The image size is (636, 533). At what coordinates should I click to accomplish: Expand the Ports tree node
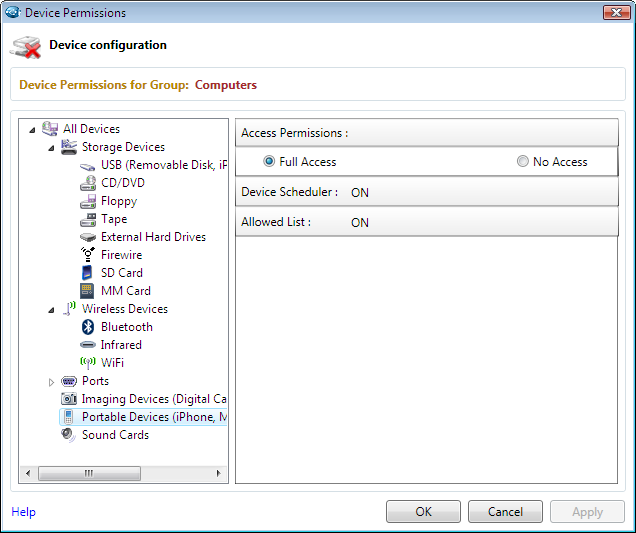(51, 382)
